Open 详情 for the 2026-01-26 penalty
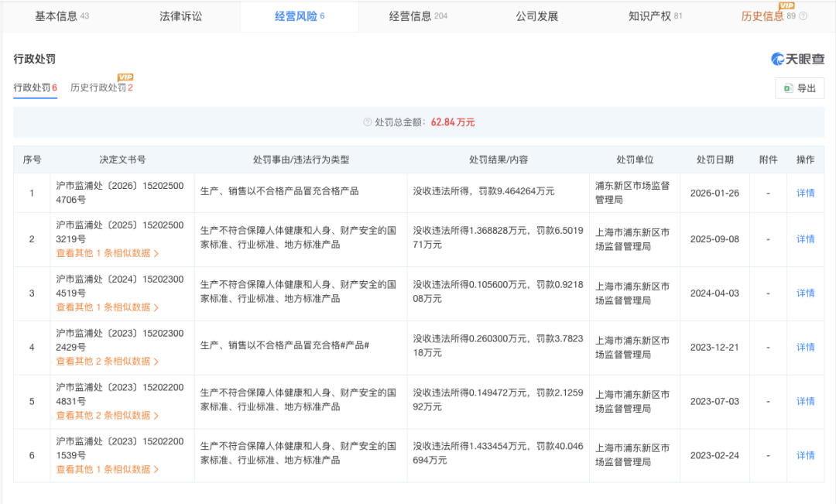836x504 pixels. click(x=805, y=193)
